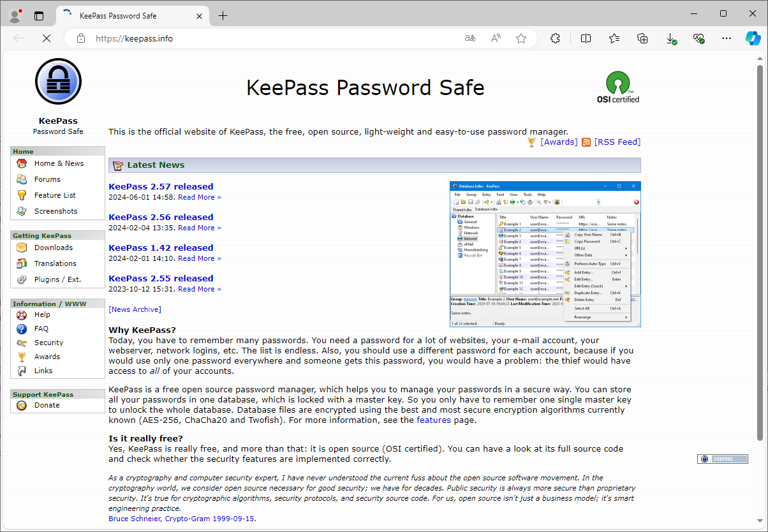Screen dimensions: 768x532
Task: Open the Favorites star-list icon
Action: point(614,38)
